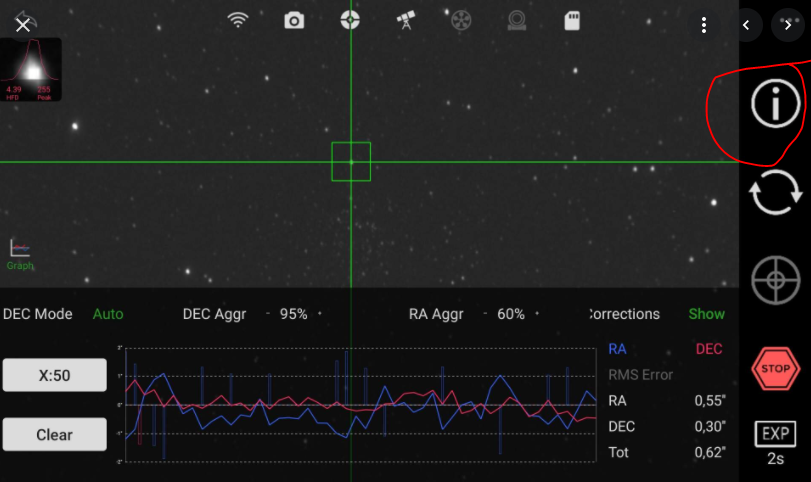This screenshot has height=482, width=811.
Task: Open the guiding settings crosshair icon
Action: [x=350, y=20]
